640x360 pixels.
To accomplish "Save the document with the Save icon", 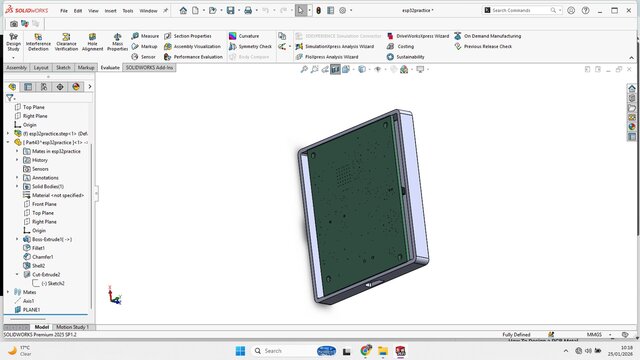I will coord(231,11).
